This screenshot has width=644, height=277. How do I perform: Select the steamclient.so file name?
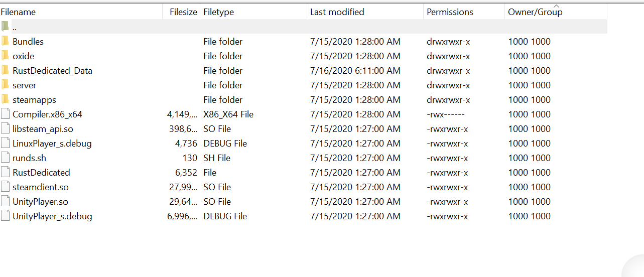coord(40,187)
